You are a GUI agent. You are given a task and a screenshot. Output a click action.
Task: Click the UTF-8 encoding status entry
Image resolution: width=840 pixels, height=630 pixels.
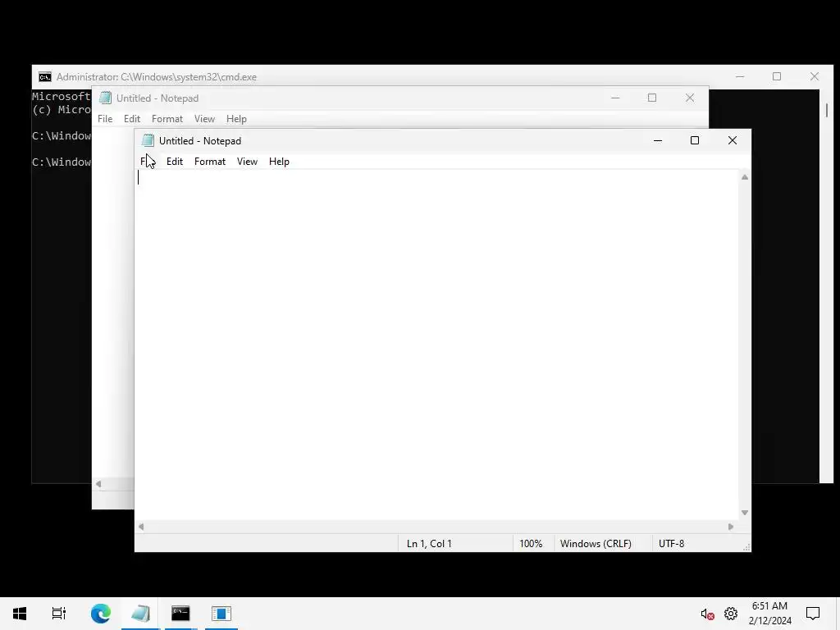point(671,543)
